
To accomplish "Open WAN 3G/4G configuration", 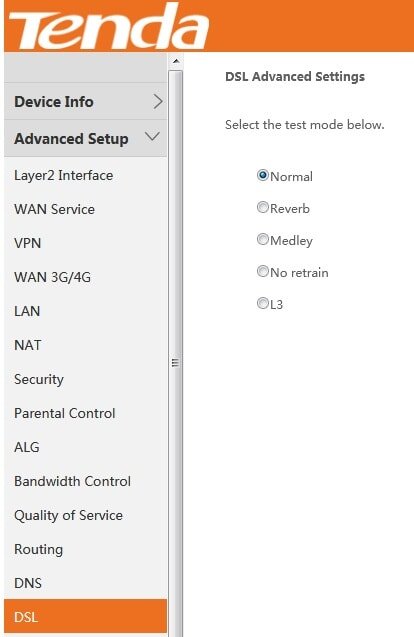I will [x=52, y=277].
